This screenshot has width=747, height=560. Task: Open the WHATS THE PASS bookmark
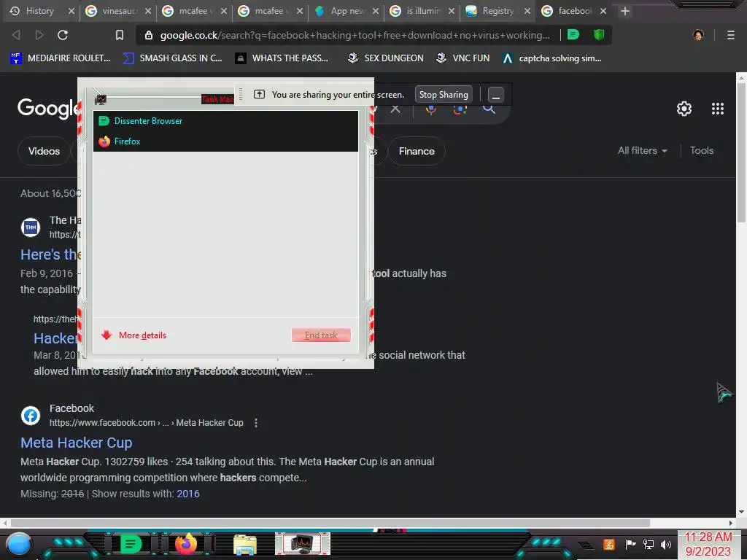tap(282, 58)
